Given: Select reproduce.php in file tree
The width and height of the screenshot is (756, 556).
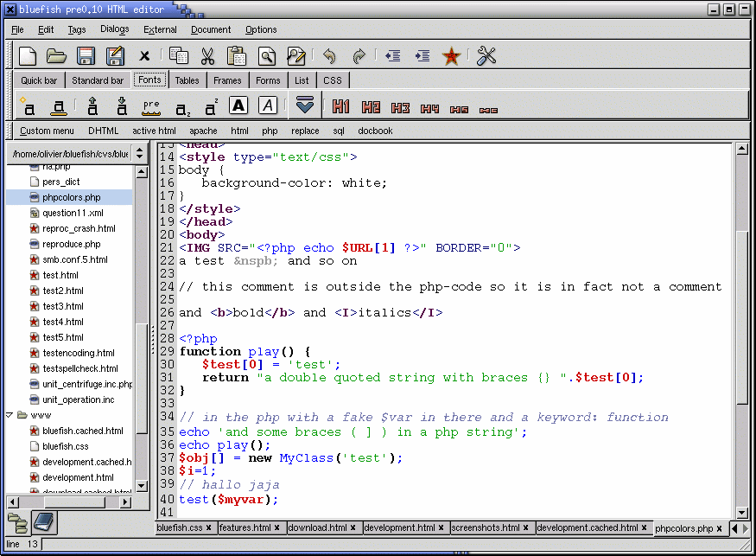Looking at the screenshot, I should (71, 244).
